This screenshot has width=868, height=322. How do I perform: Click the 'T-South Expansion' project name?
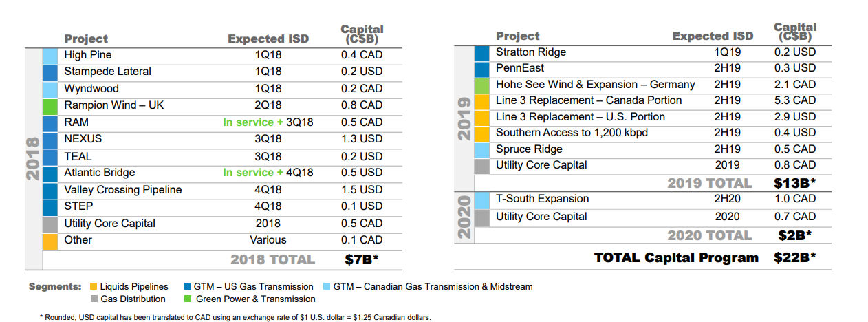(543, 199)
